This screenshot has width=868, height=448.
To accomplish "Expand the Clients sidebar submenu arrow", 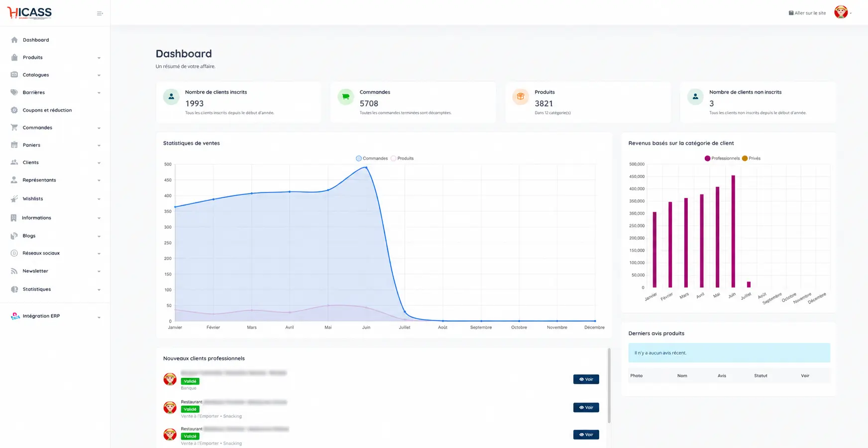I will pyautogui.click(x=99, y=163).
